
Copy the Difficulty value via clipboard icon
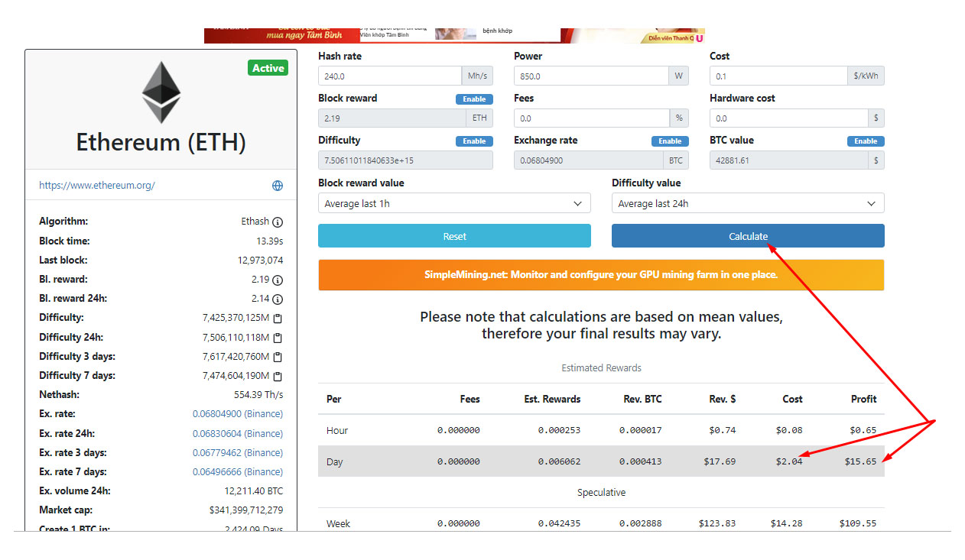pos(278,319)
